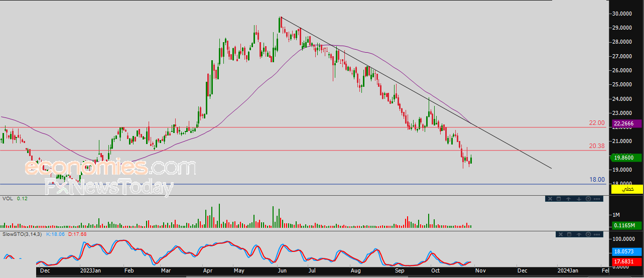Toggle the yellow Arabic scale label

point(627,189)
